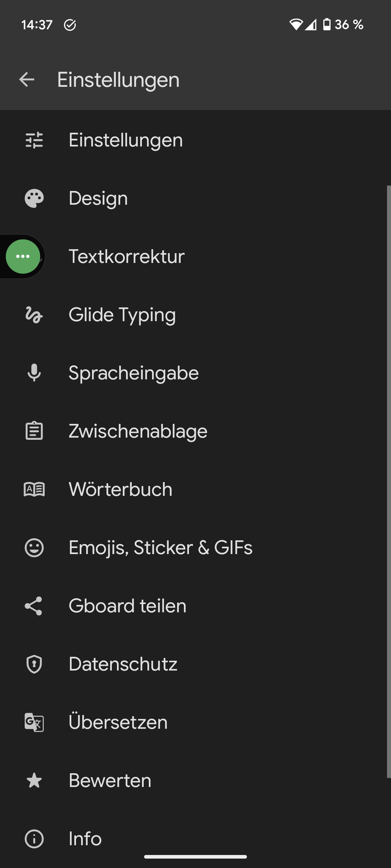Tap the green floating bubble with three dots

click(23, 256)
